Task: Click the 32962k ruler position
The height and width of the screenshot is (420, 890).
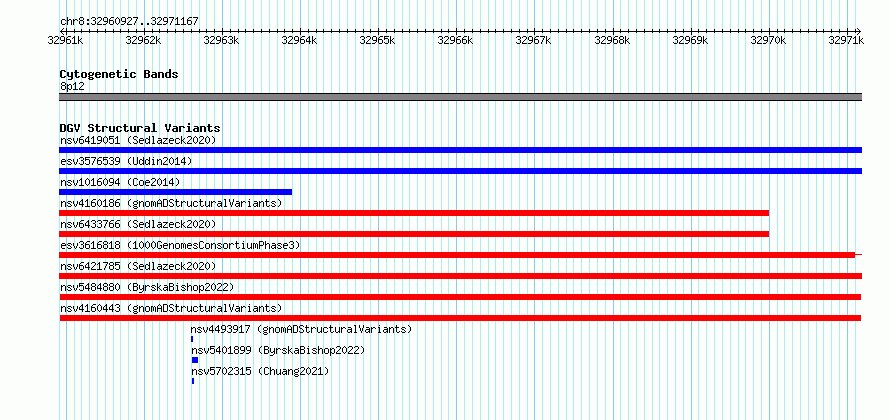Action: pos(144,40)
